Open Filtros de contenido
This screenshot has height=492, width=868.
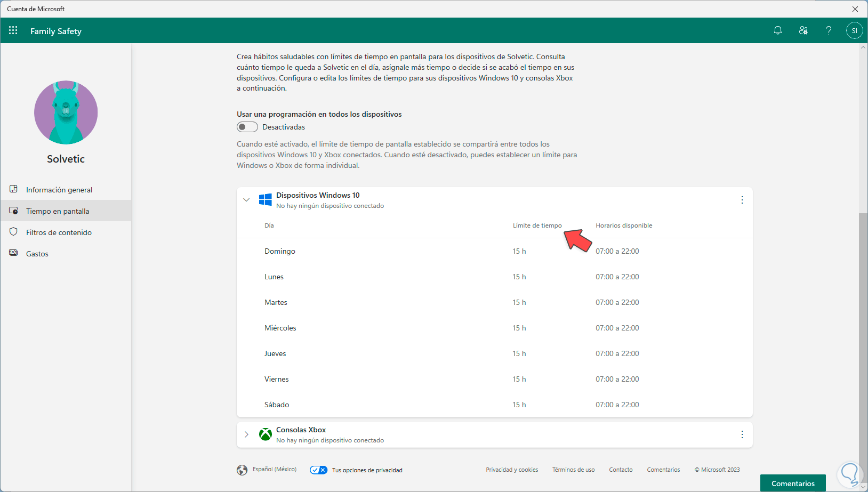pyautogui.click(x=66, y=232)
